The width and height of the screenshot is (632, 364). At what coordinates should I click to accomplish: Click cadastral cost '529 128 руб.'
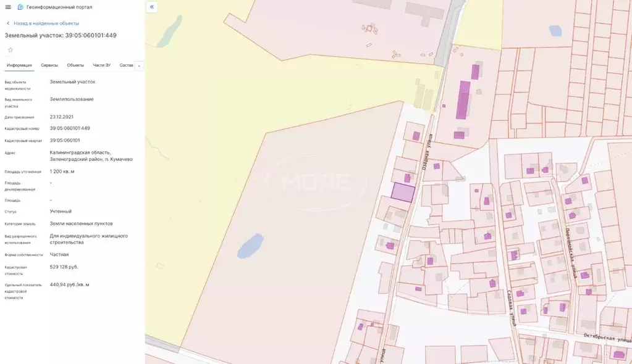(64, 267)
